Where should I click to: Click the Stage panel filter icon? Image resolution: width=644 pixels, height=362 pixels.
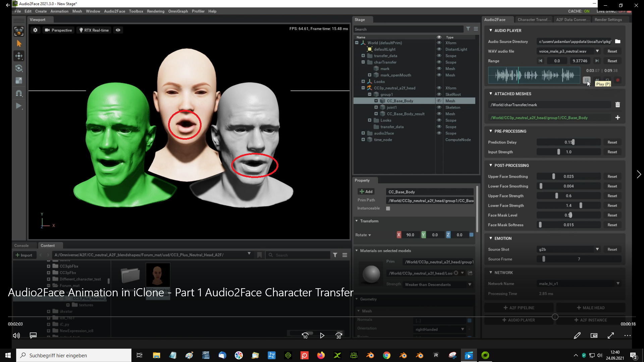tap(468, 29)
